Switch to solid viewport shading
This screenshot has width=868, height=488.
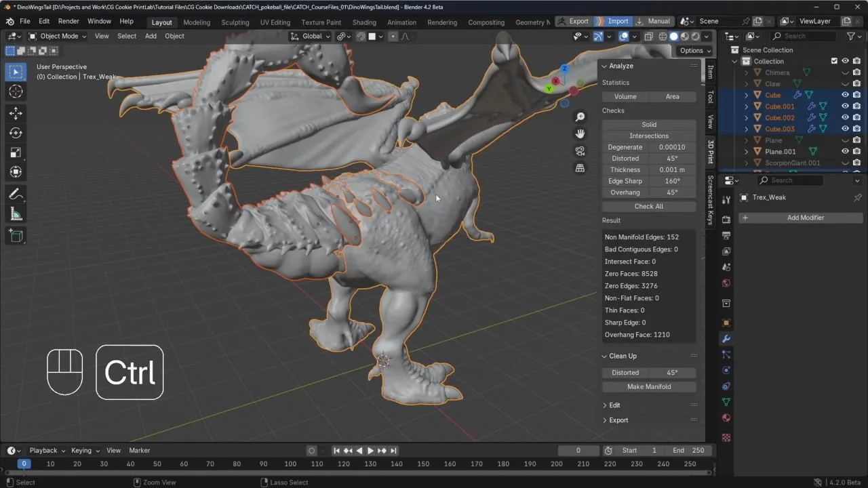pos(674,36)
